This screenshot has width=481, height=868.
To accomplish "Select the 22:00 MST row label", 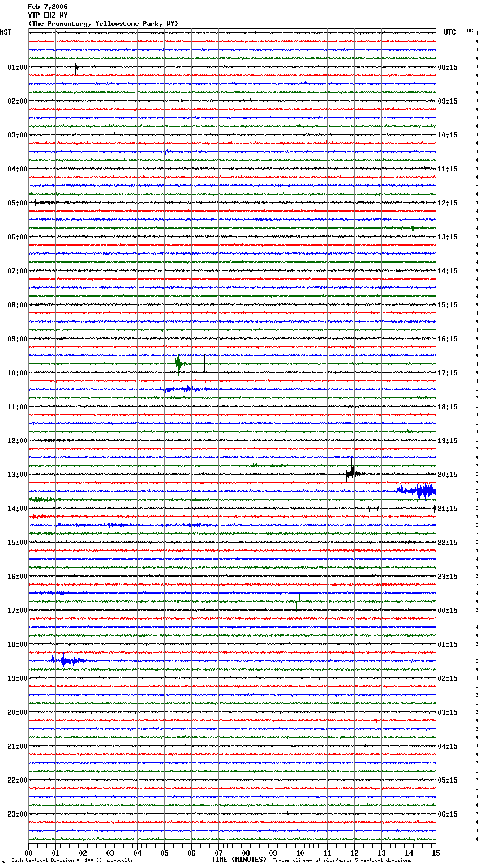I will click(18, 780).
